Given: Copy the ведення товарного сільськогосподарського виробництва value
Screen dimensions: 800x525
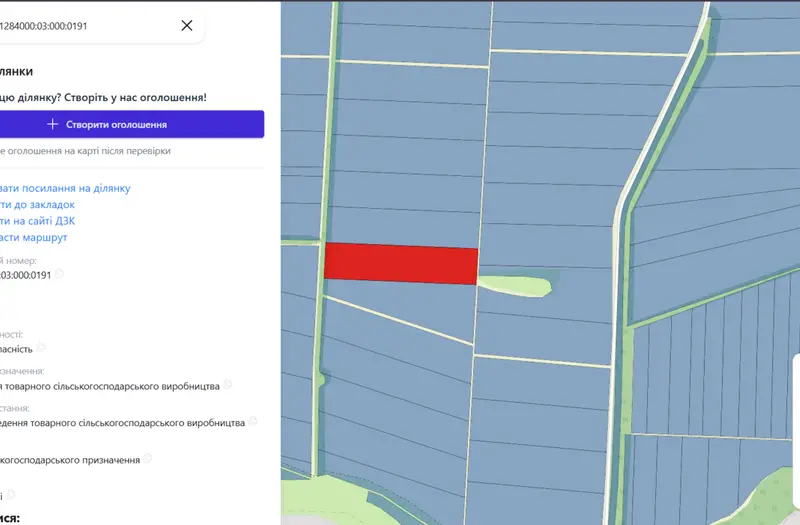Looking at the screenshot, I should pyautogui.click(x=253, y=421).
